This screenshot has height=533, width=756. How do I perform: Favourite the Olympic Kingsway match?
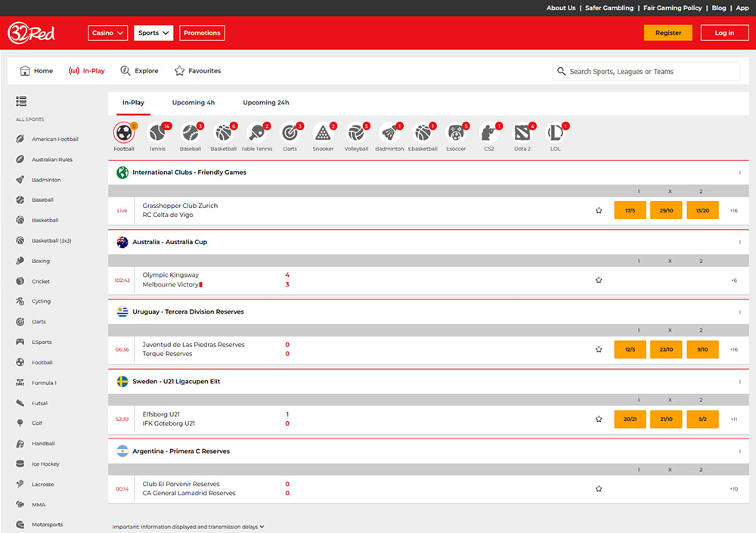tap(599, 280)
